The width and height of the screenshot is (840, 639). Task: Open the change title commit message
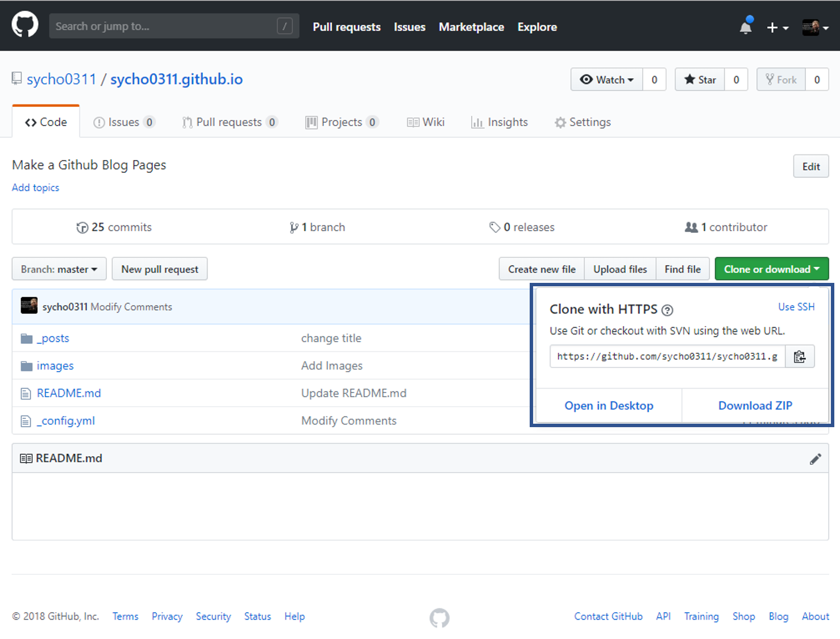point(331,338)
